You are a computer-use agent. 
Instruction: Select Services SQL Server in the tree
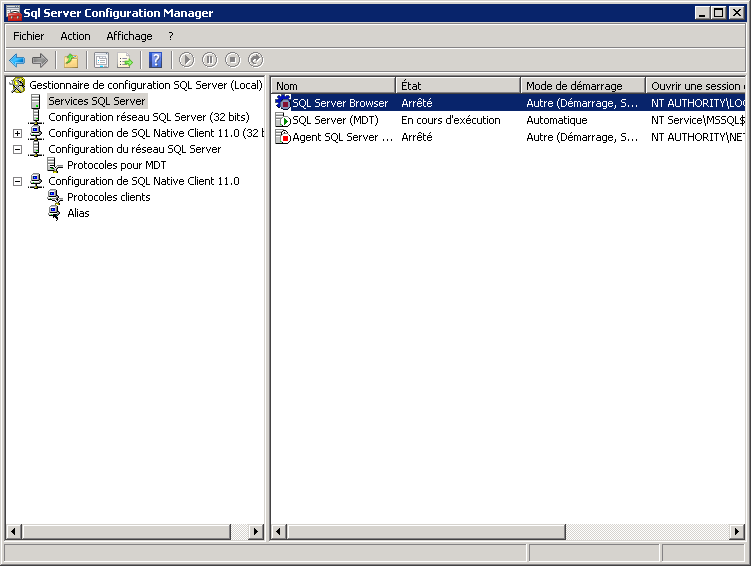[x=97, y=101]
